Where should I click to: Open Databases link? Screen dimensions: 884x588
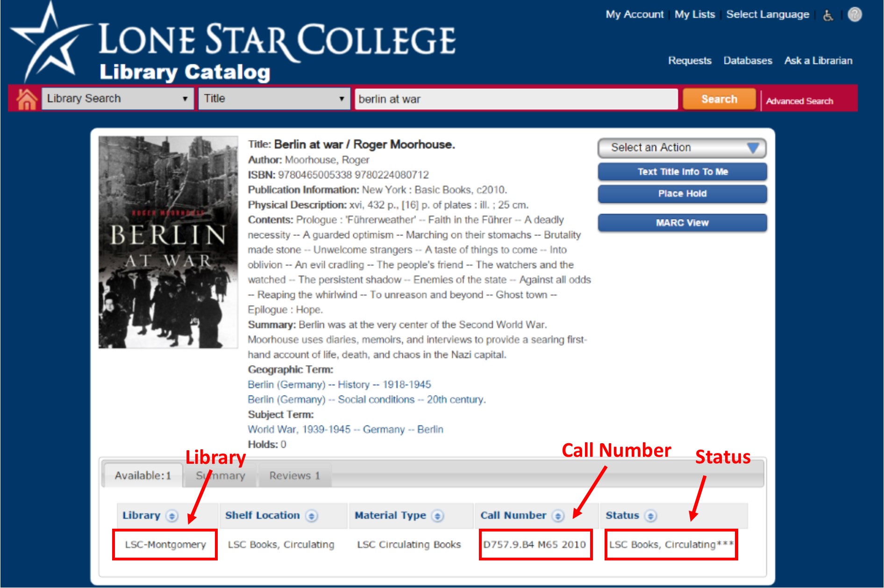(748, 61)
